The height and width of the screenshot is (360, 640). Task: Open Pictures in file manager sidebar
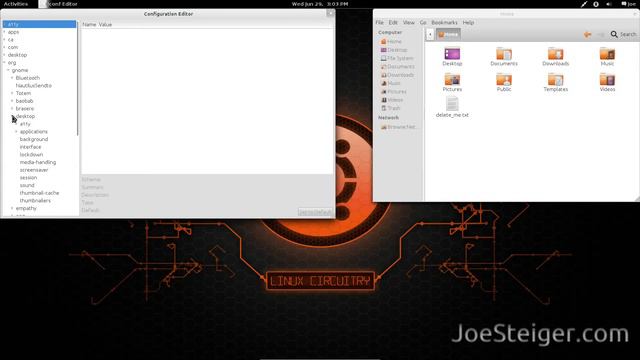tap(393, 92)
